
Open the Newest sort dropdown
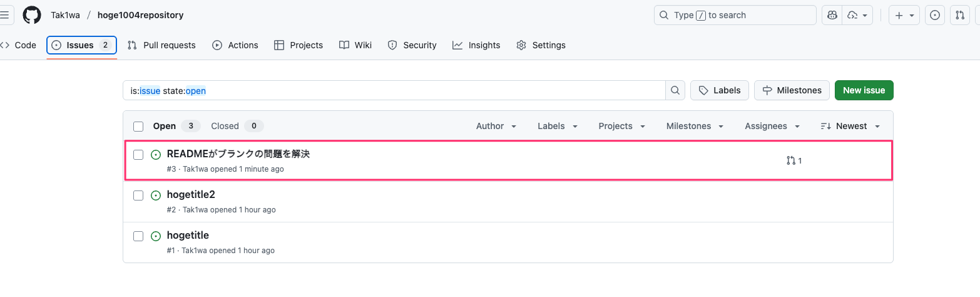[850, 126]
